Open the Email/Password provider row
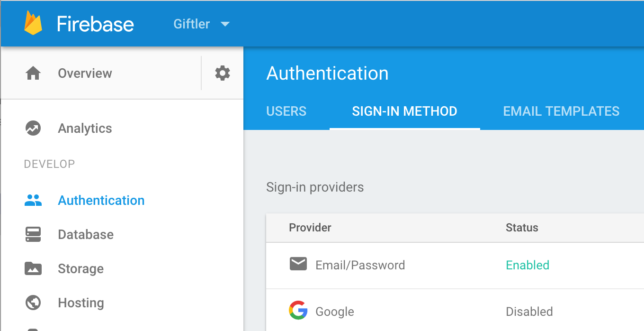Screen dimensions: 644x331 (x=455, y=266)
